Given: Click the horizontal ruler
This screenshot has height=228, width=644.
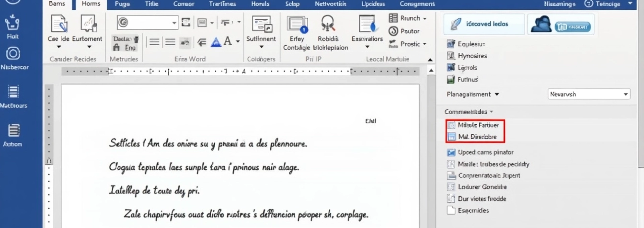Looking at the screenshot, I should (x=240, y=71).
